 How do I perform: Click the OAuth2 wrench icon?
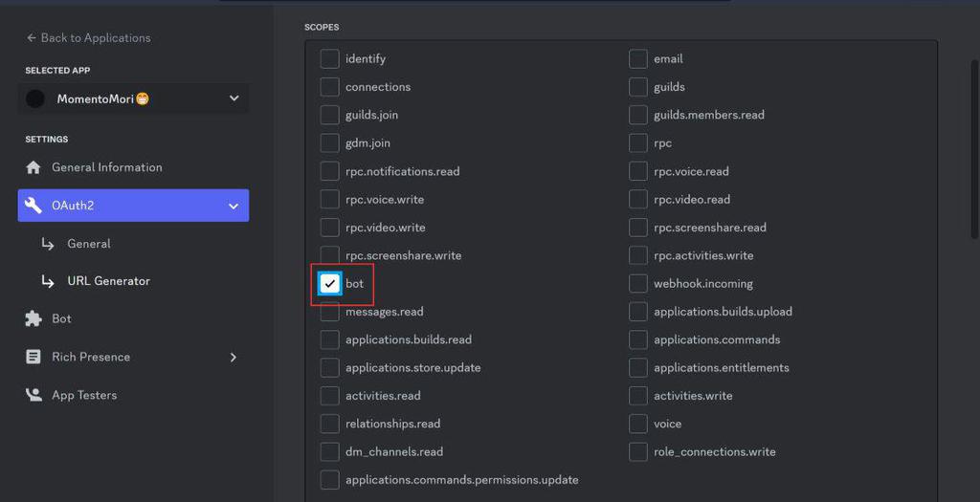click(x=33, y=206)
